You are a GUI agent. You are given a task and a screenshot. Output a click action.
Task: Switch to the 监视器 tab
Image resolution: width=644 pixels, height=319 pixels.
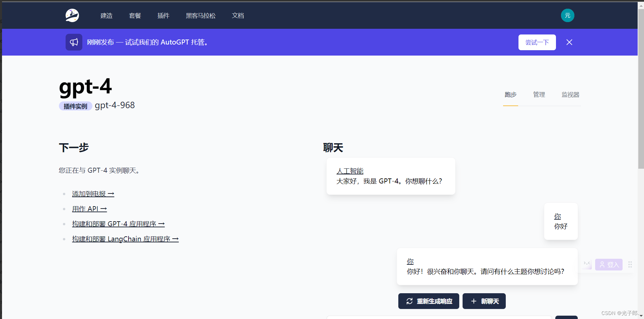coord(570,95)
